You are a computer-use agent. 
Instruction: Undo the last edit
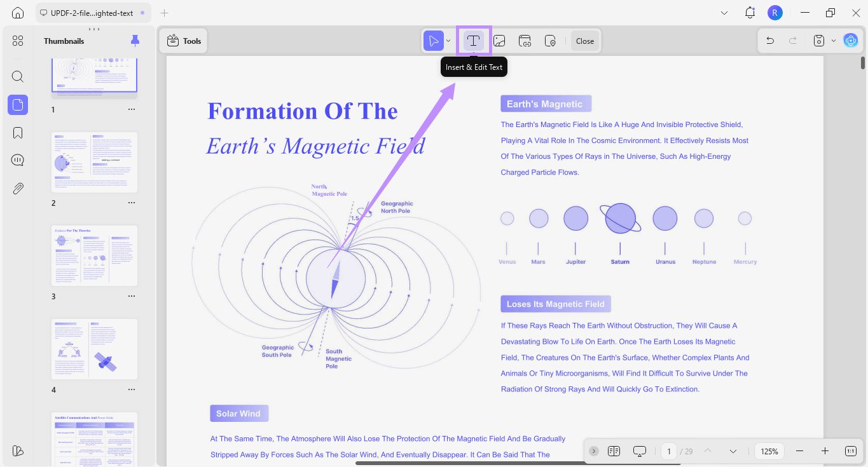(x=770, y=41)
